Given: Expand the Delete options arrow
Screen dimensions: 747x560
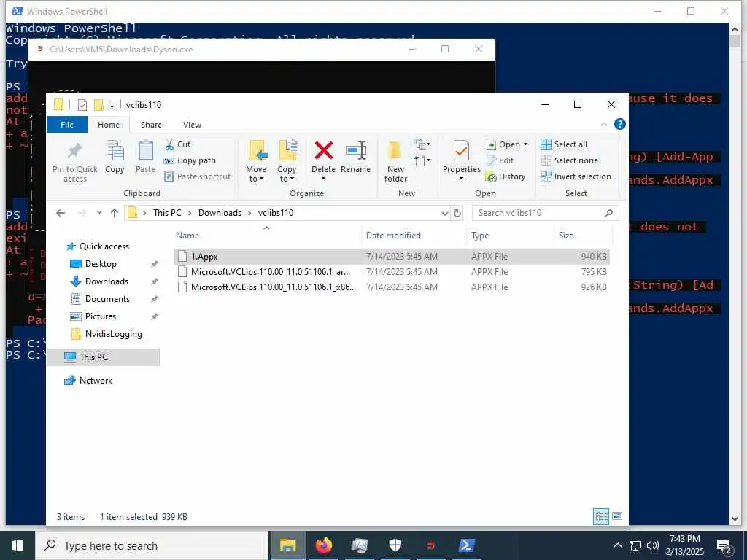Looking at the screenshot, I should point(323,179).
